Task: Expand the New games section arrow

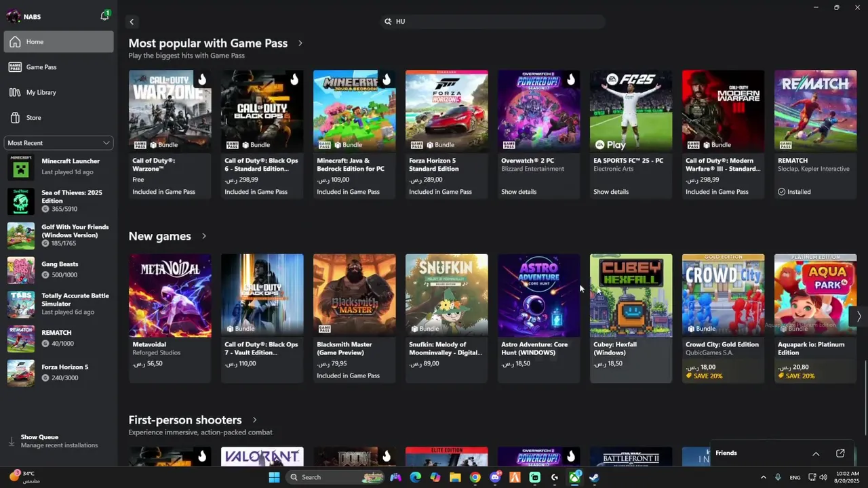Action: (203, 237)
